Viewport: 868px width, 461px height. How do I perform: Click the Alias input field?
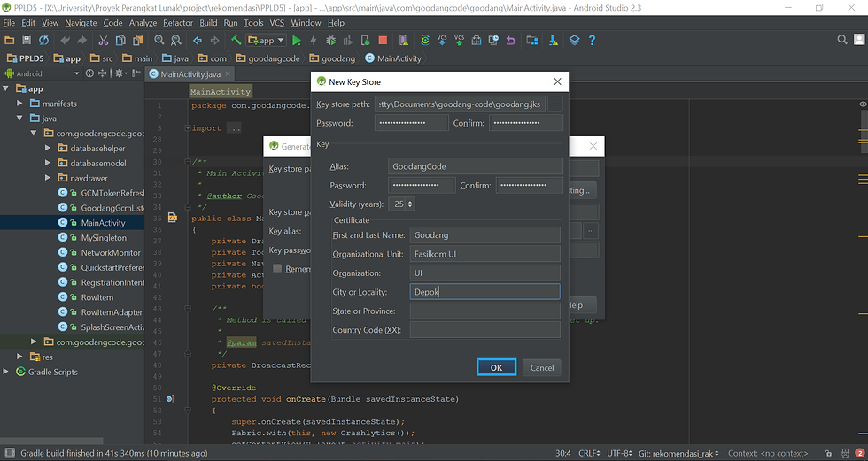point(476,166)
